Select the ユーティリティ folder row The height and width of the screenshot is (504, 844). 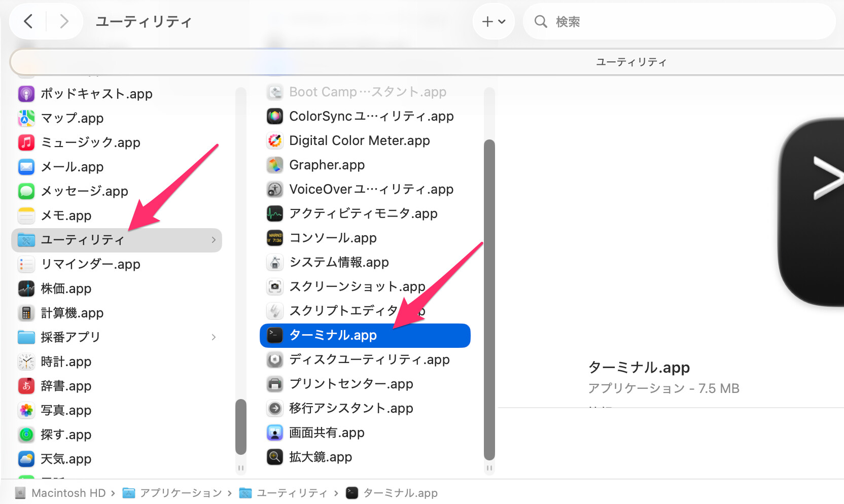[117, 240]
